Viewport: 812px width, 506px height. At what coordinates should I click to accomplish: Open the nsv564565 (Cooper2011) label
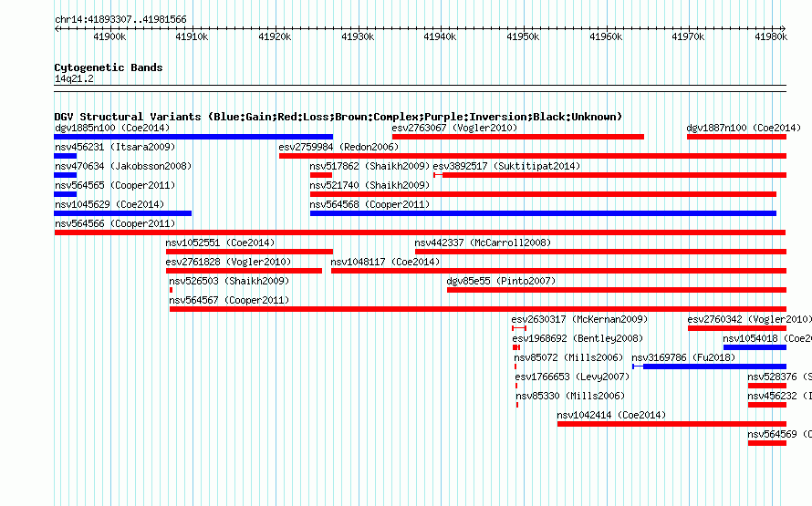[115, 185]
